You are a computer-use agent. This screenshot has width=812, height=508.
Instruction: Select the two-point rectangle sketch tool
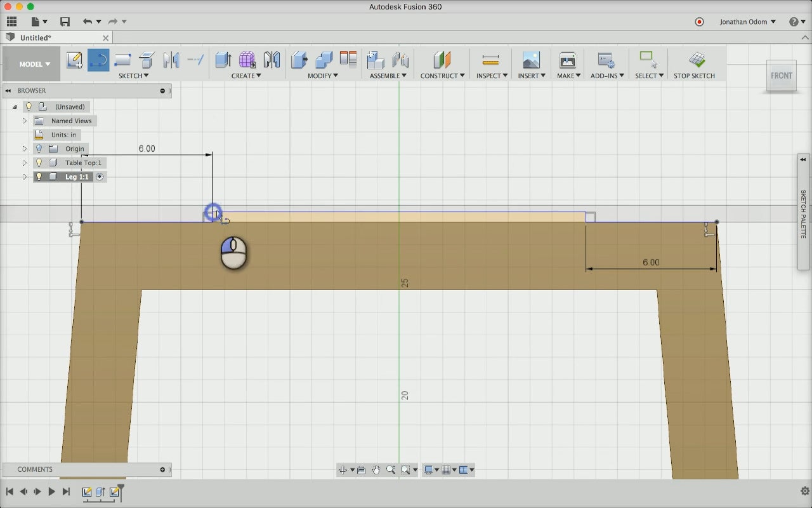coord(122,60)
